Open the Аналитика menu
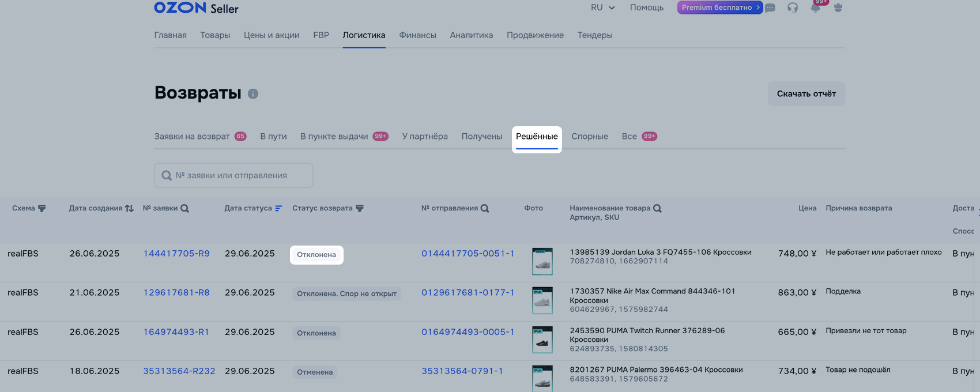This screenshot has height=392, width=980. click(x=472, y=35)
